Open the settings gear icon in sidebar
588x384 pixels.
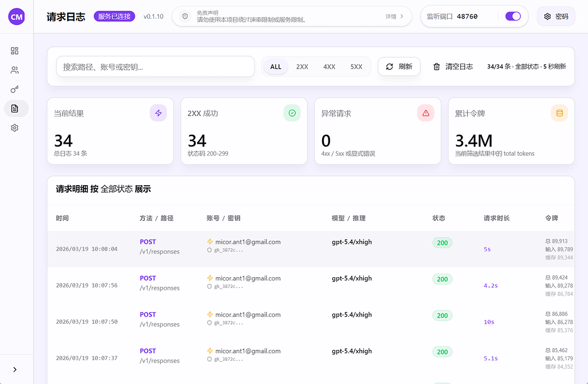click(15, 128)
